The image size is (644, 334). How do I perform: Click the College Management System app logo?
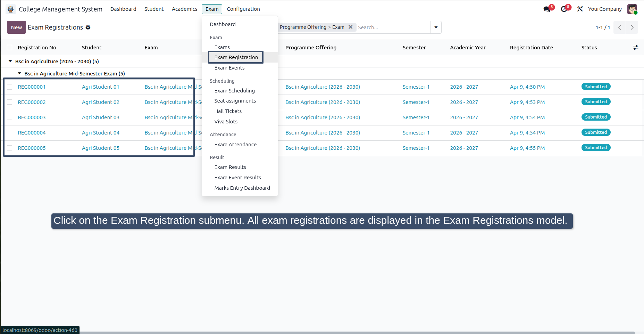[x=10, y=9]
